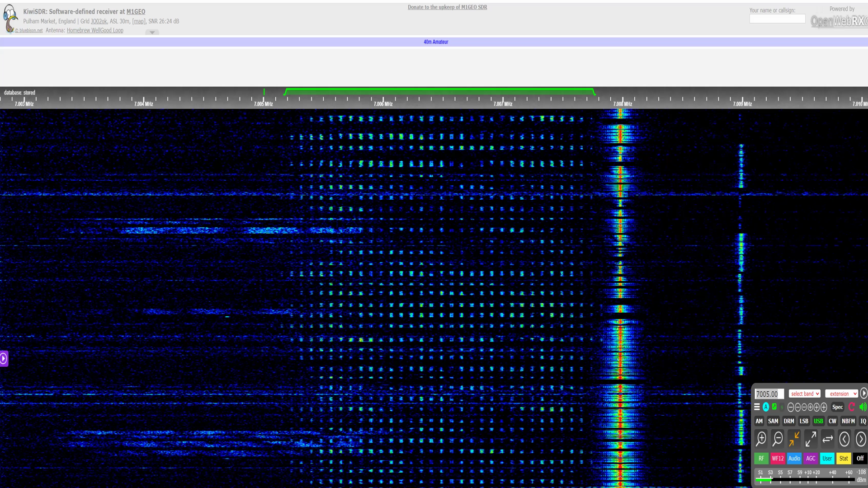This screenshot has height=488, width=868.
Task: Mute audio with the green speaker icon
Action: pos(863,407)
